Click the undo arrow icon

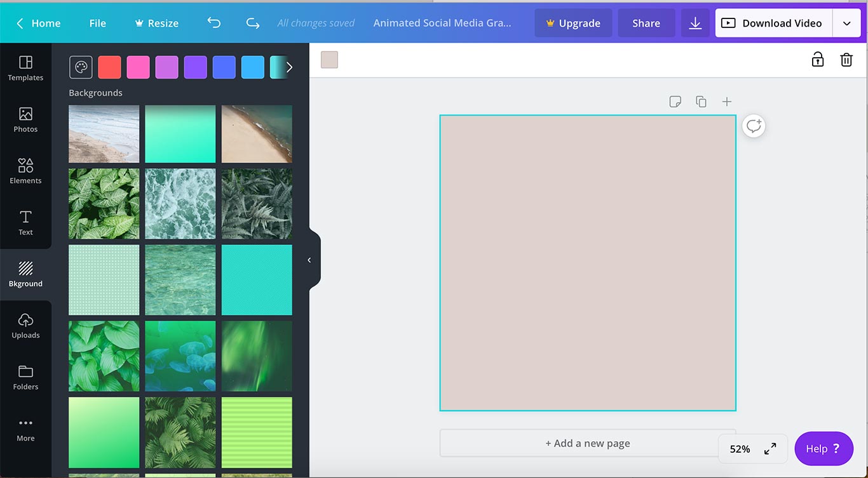click(x=214, y=23)
